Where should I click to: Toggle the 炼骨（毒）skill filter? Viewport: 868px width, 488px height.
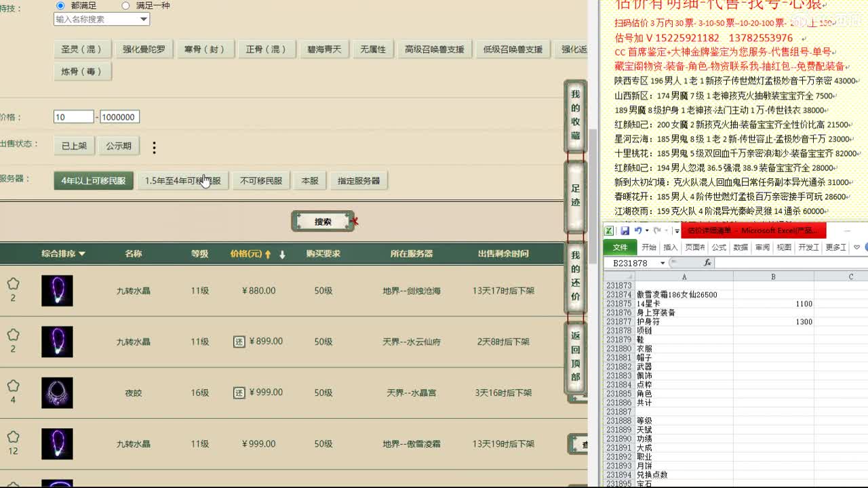pos(81,72)
